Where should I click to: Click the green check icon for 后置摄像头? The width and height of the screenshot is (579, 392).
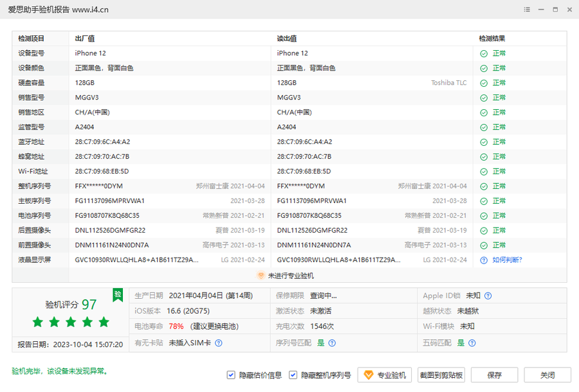(484, 231)
